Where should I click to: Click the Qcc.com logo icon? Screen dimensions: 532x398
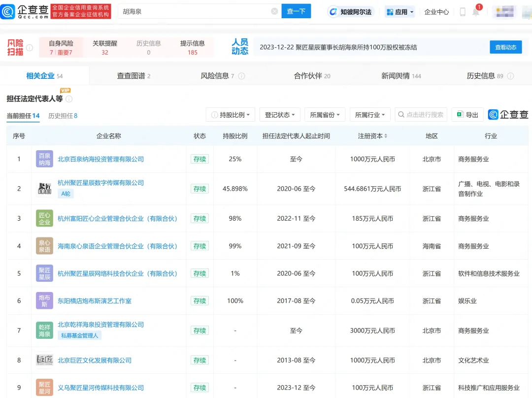[x=8, y=11]
